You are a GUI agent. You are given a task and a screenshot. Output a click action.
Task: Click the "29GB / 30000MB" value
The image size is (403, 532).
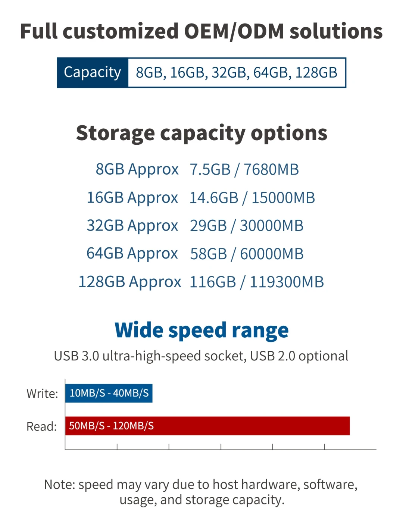click(247, 226)
